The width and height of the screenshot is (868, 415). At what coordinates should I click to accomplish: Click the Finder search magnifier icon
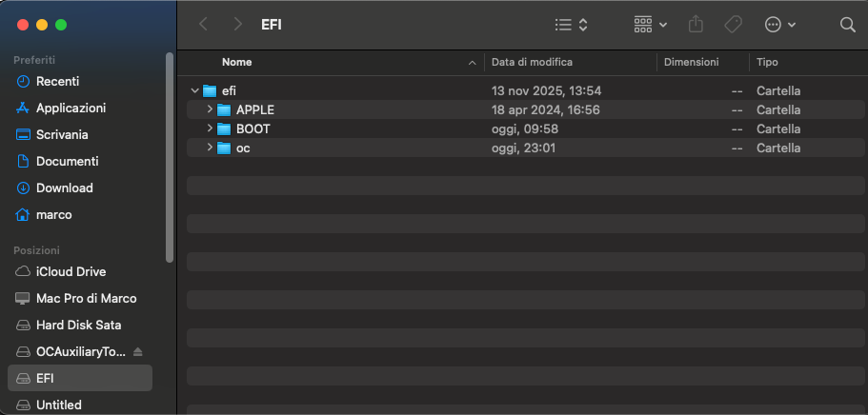coord(847,25)
